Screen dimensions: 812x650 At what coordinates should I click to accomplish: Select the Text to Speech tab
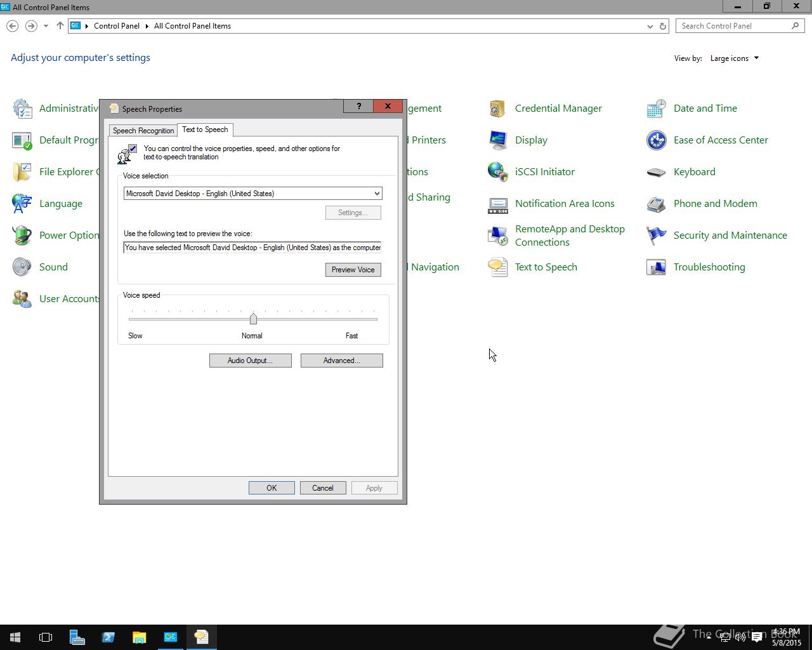pos(205,129)
